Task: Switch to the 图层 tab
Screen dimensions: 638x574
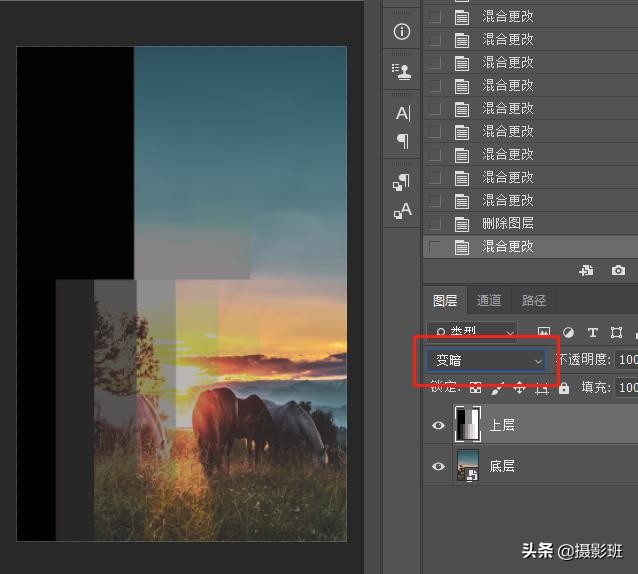Action: pos(445,301)
